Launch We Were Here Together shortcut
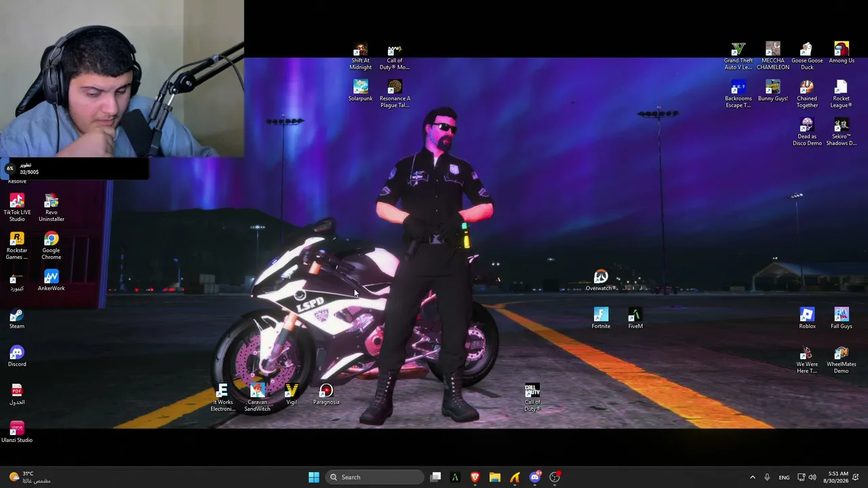The width and height of the screenshot is (868, 488). [x=807, y=360]
